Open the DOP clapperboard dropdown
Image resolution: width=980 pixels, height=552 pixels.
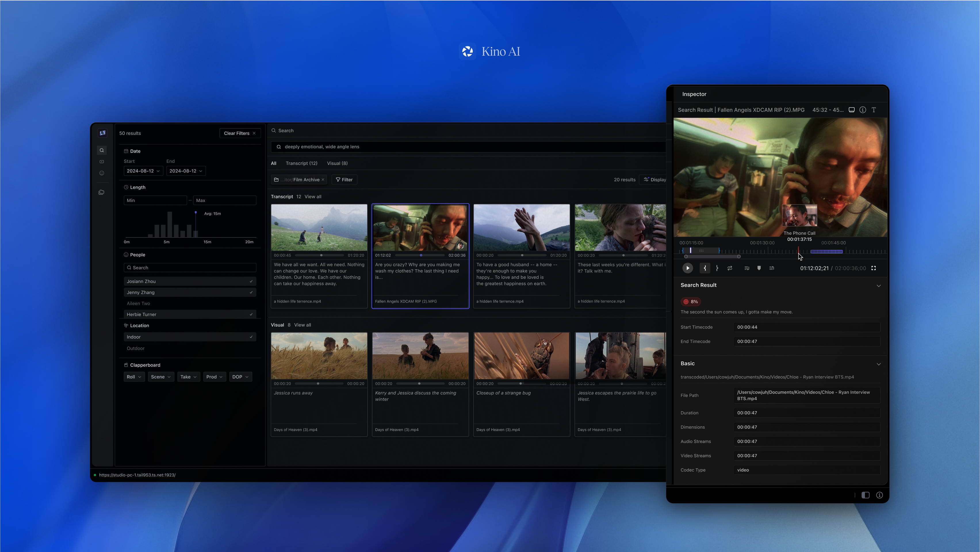(x=240, y=377)
